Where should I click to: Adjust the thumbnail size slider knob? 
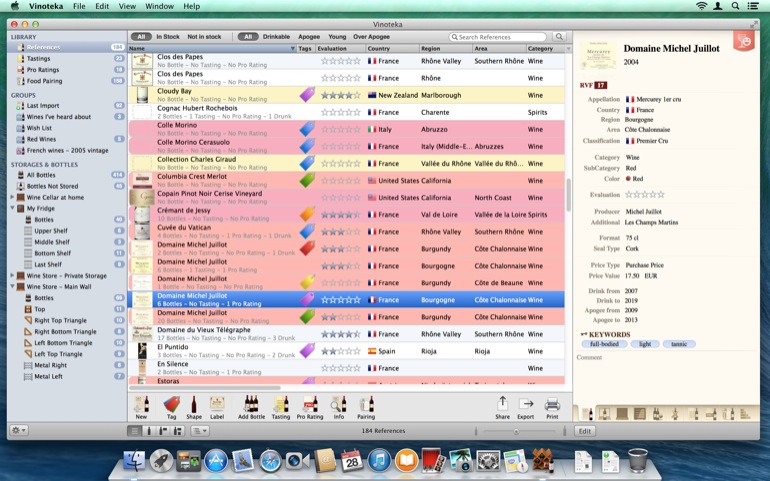[x=516, y=431]
